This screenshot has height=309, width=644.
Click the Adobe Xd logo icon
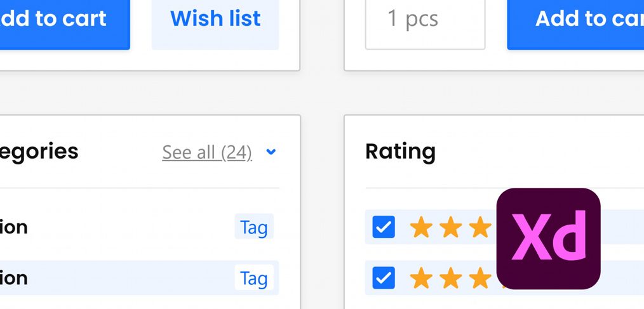(548, 239)
